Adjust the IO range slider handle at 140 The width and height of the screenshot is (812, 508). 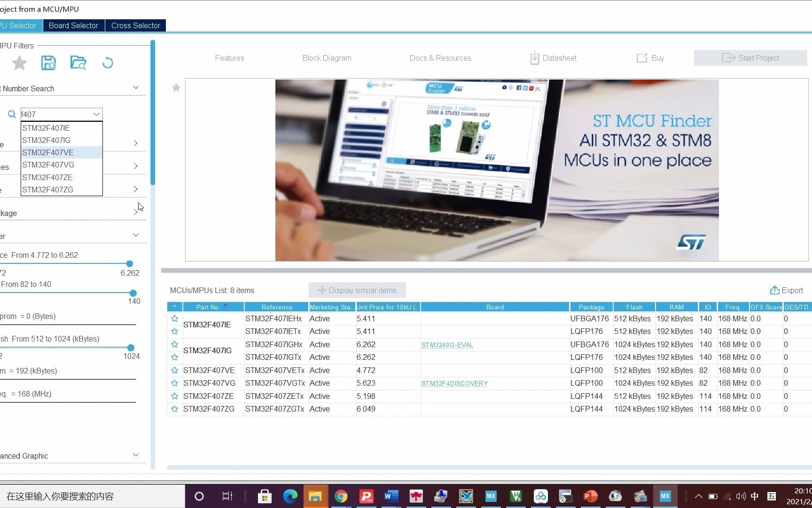[133, 293]
